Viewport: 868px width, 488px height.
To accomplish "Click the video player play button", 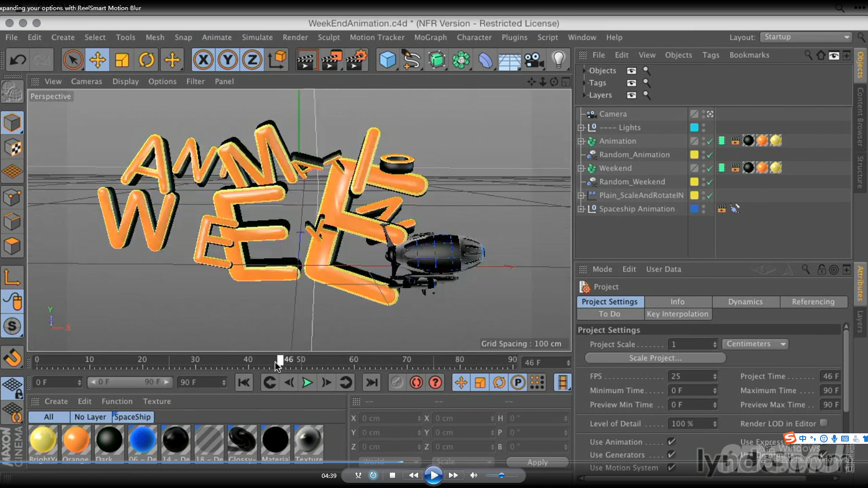I will (x=434, y=475).
